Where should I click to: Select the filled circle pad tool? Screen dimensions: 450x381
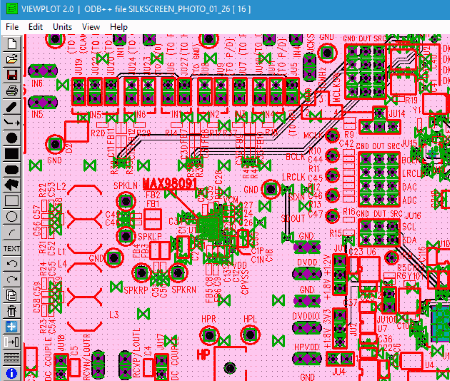12,138
